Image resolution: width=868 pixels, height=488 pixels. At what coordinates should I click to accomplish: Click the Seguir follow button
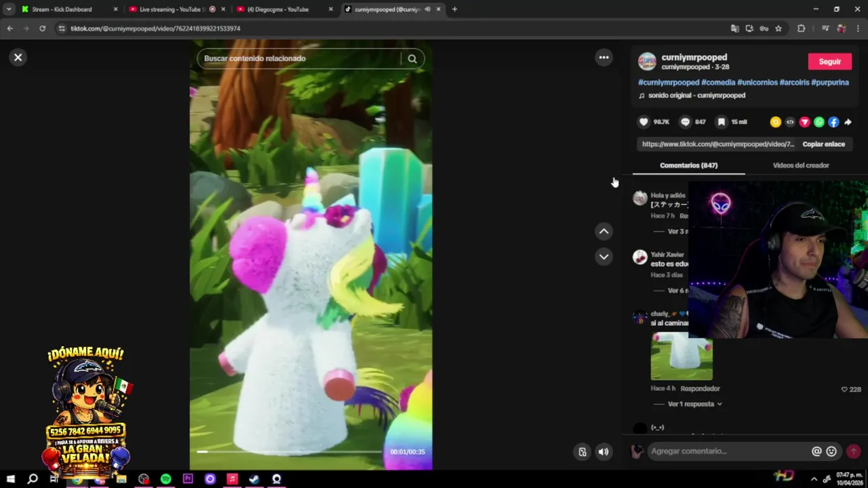coord(829,62)
